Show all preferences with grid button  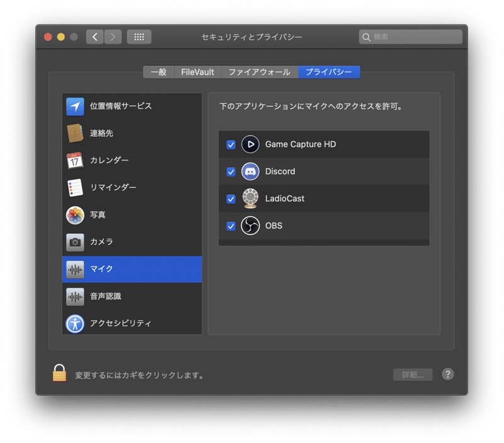139,37
